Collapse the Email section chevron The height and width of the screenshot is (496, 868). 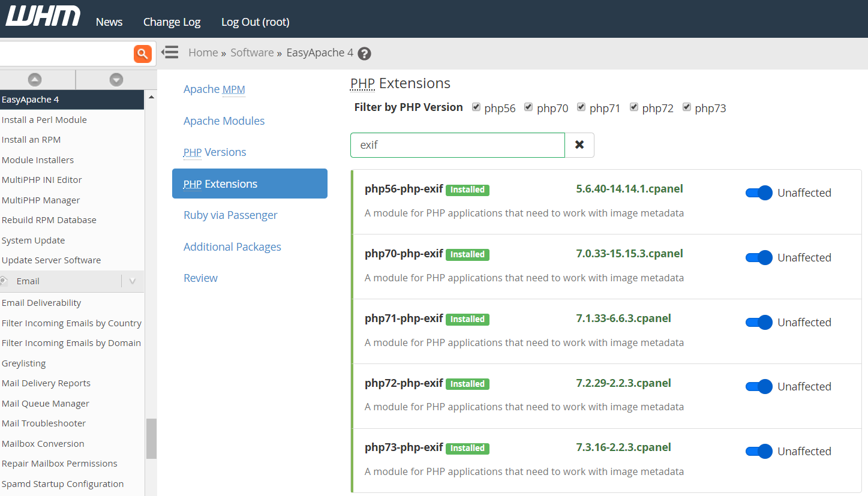pos(133,281)
